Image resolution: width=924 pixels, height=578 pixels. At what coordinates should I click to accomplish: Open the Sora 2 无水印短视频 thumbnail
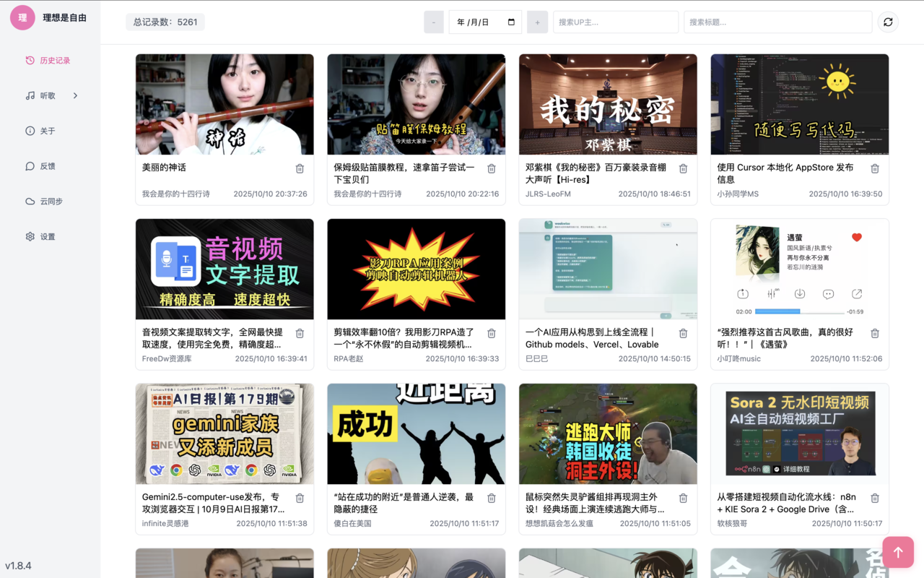tap(800, 433)
